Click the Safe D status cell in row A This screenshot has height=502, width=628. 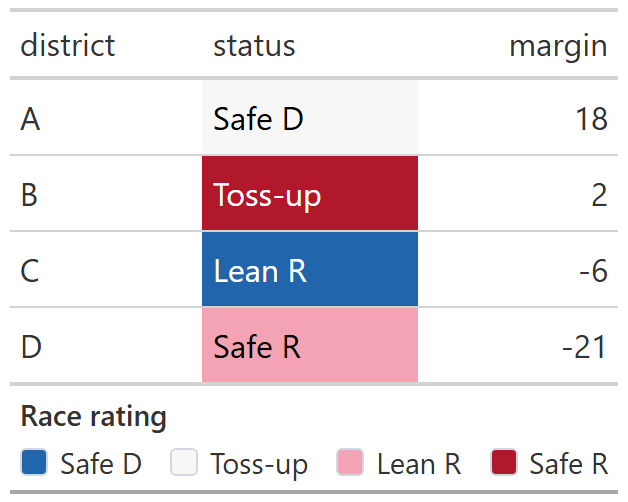tap(309, 119)
